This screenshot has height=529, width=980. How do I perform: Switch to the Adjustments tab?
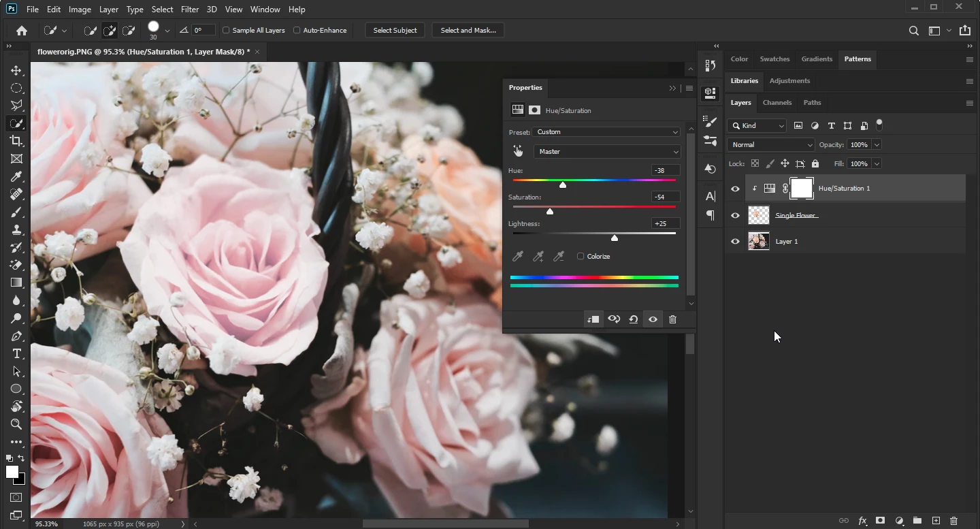789,81
